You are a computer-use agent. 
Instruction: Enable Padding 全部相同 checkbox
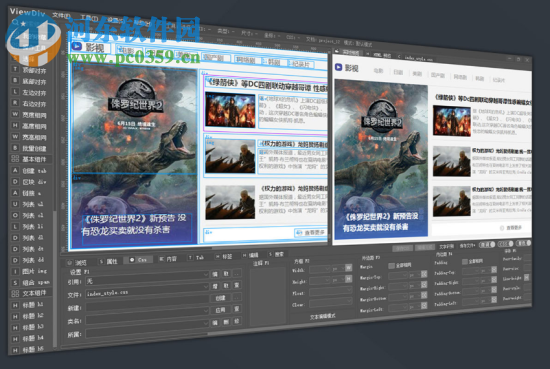coord(465,262)
